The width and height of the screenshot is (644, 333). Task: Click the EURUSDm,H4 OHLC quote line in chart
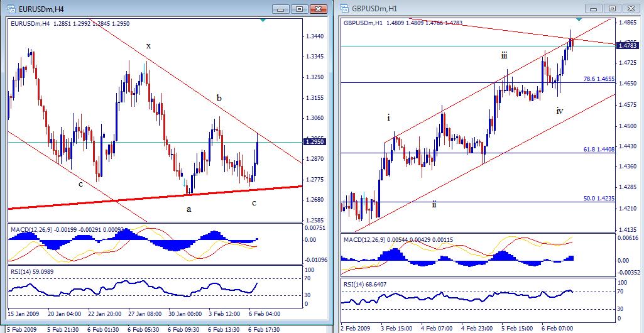[70, 24]
